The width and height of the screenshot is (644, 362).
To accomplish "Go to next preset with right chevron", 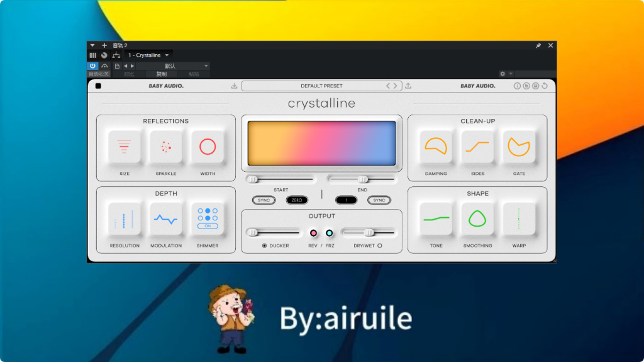I will 396,86.
